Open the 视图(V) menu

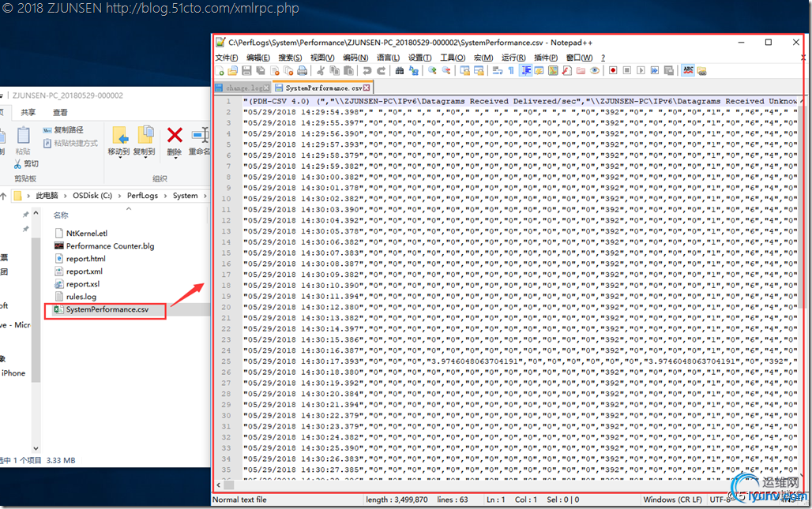(x=322, y=58)
